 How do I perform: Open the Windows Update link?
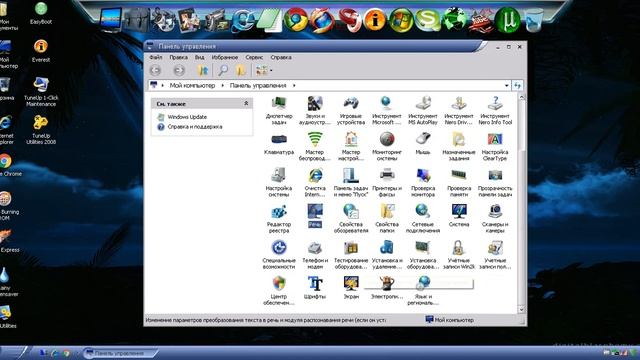click(187, 117)
